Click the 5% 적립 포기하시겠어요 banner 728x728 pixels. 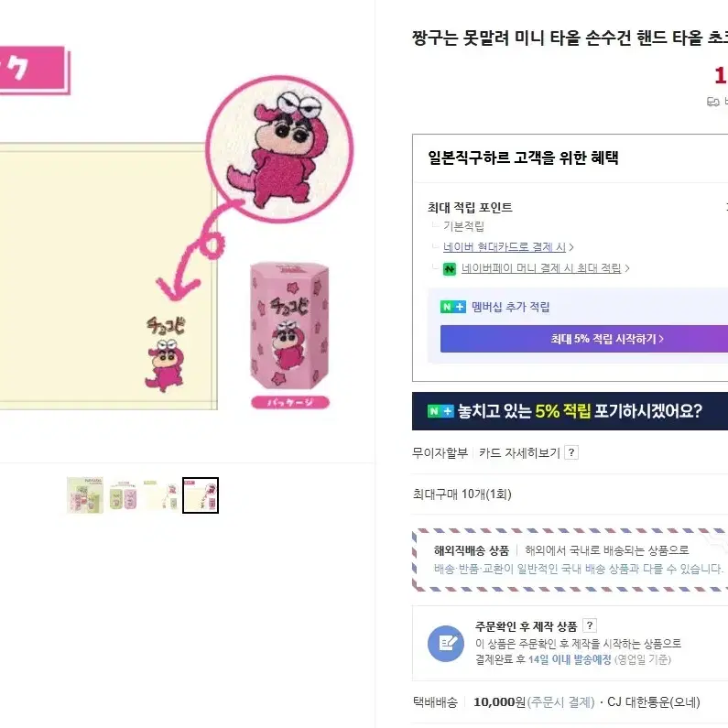(570, 411)
